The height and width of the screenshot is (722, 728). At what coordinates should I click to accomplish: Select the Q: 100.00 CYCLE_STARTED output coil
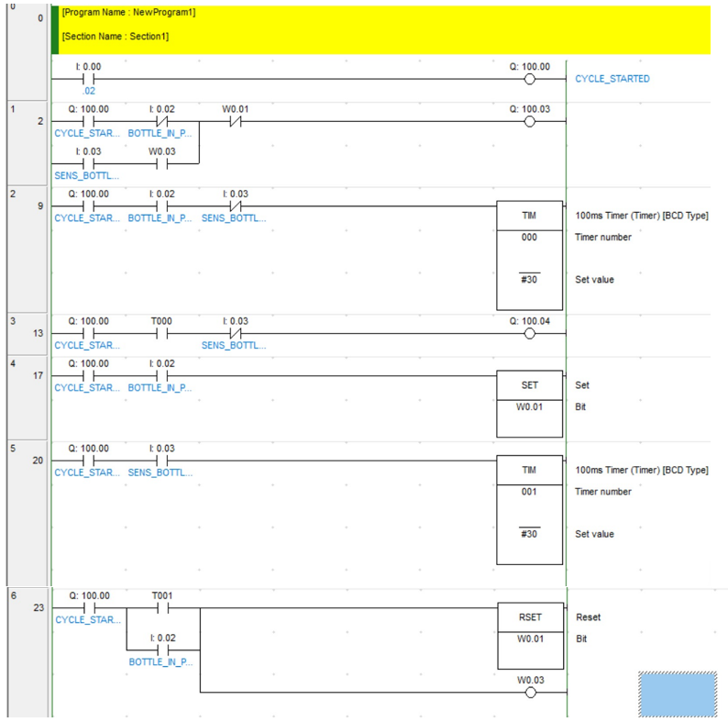click(529, 80)
